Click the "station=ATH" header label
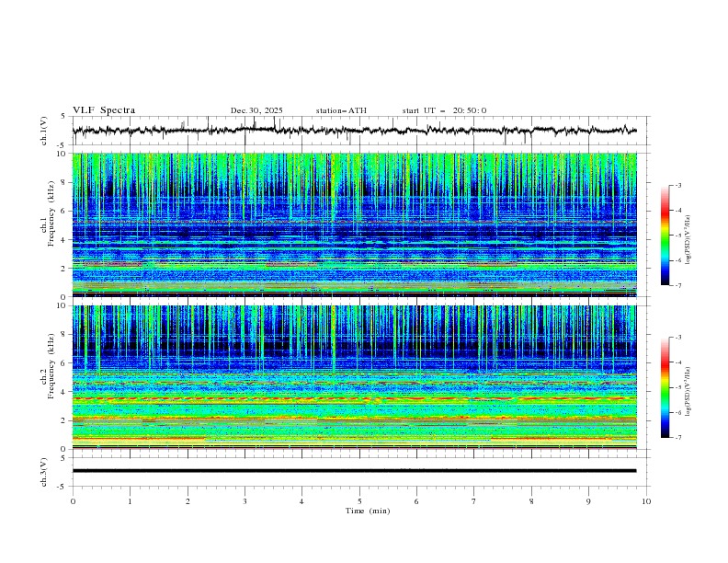Viewport: 728px width, 563px height. (x=341, y=110)
